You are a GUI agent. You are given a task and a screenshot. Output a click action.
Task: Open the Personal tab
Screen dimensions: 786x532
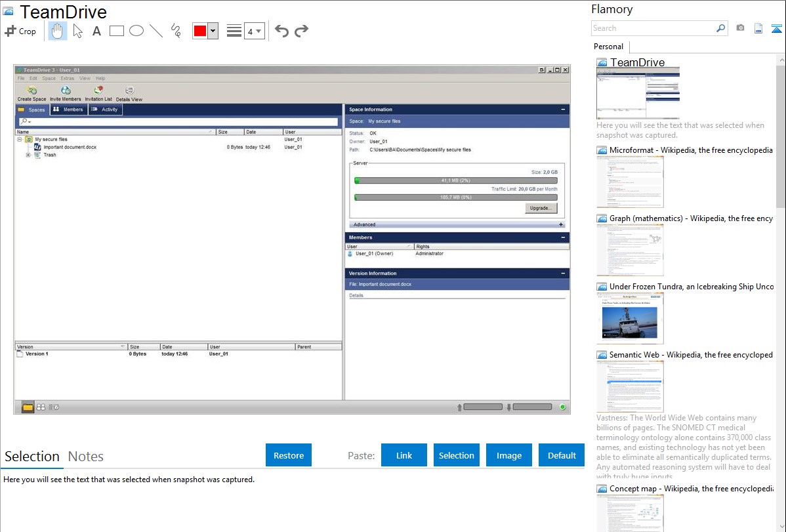click(x=608, y=47)
